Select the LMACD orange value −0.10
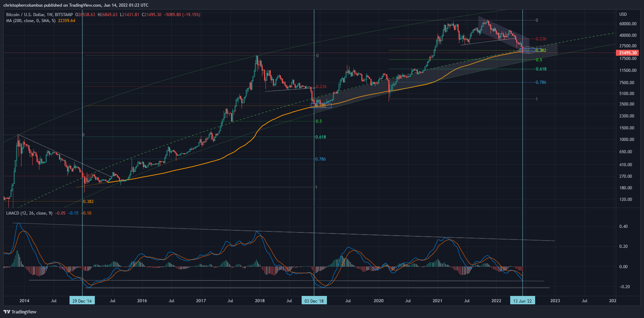 (86, 213)
